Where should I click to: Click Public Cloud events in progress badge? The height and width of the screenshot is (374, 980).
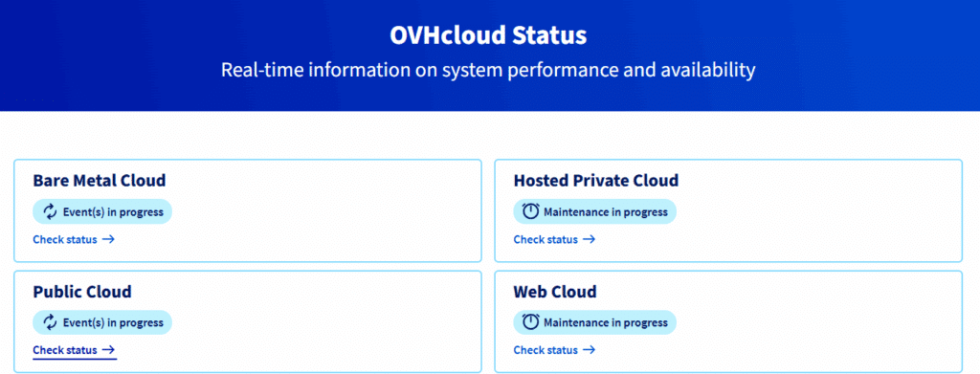click(102, 322)
